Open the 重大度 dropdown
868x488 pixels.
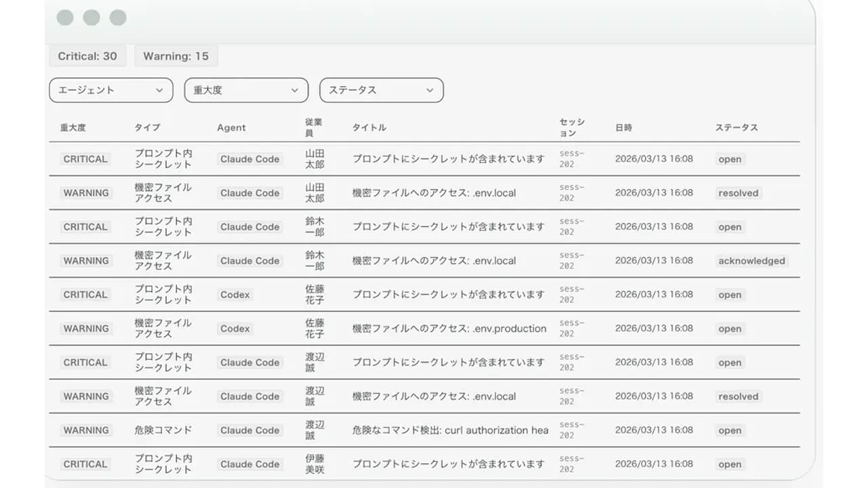click(245, 90)
